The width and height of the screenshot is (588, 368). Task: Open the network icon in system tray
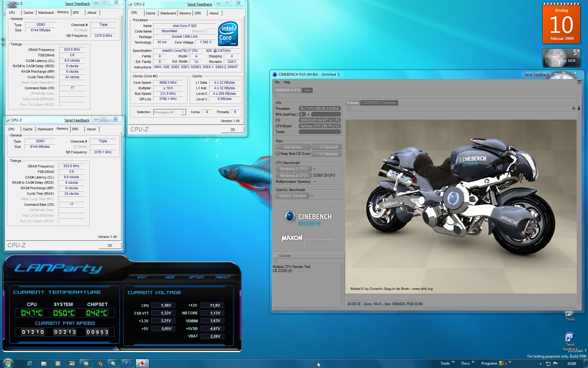(548, 364)
